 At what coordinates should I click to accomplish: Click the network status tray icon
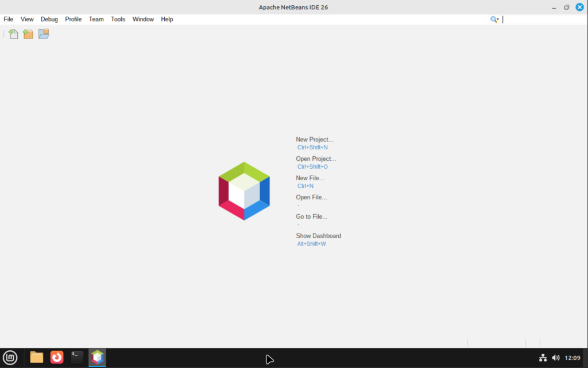[543, 357]
